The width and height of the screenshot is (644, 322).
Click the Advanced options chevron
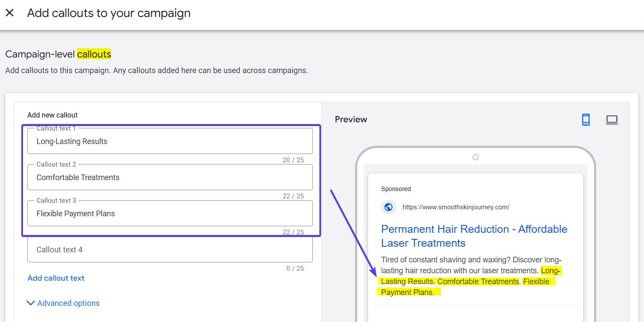[x=30, y=303]
